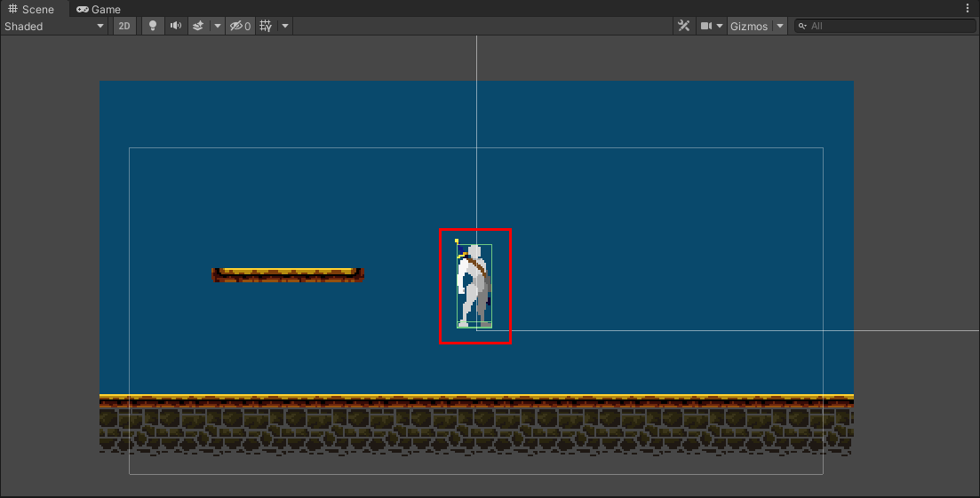Open the component editor tools panel (wrench icon)
The image size is (980, 498).
tap(684, 27)
